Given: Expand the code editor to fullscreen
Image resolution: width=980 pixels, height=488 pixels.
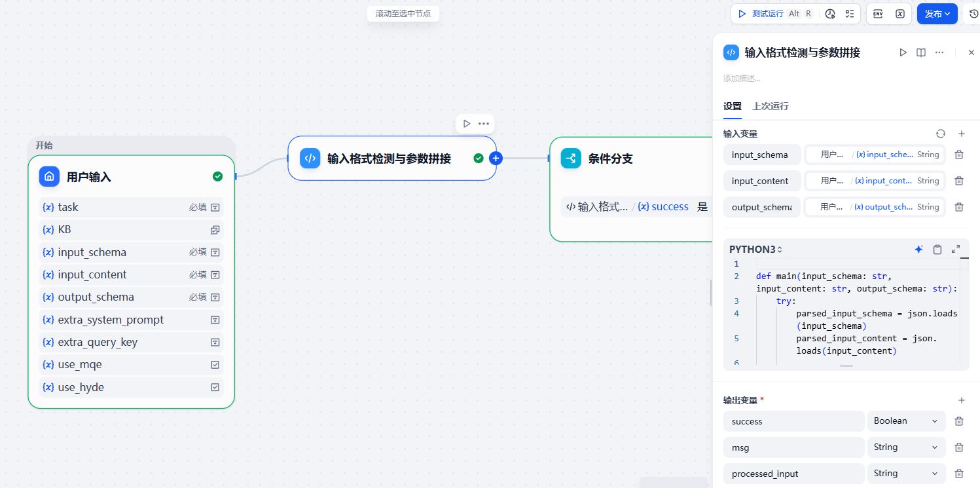Looking at the screenshot, I should (956, 250).
